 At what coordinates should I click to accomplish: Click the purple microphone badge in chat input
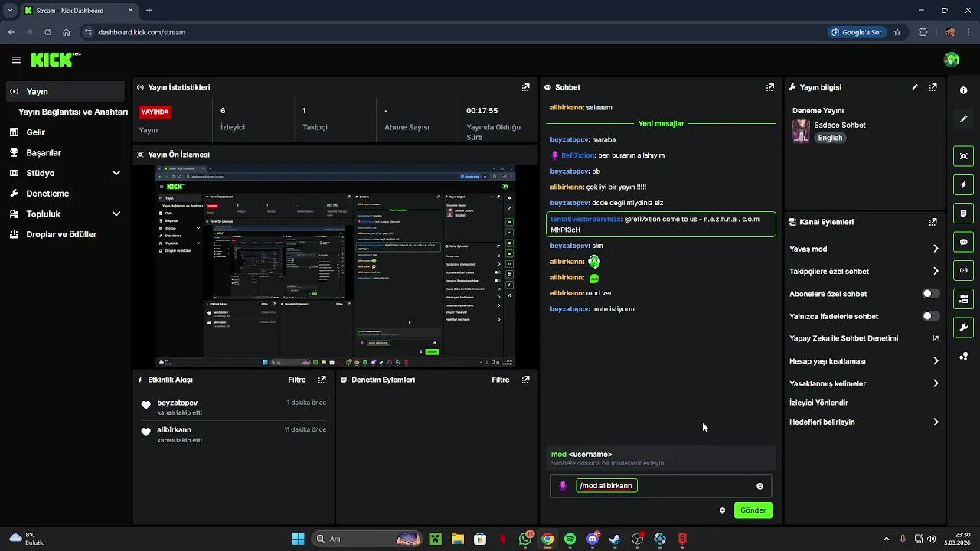click(563, 486)
